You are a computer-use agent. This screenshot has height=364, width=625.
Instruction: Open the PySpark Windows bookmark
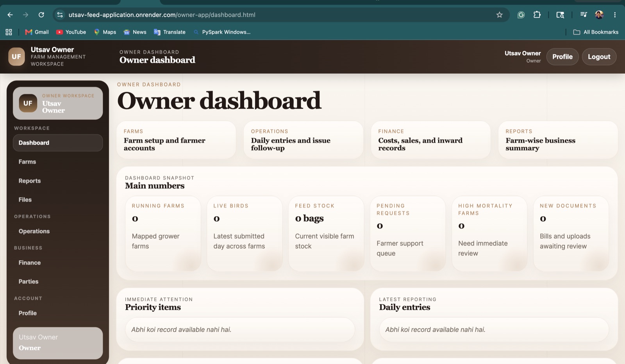click(222, 32)
